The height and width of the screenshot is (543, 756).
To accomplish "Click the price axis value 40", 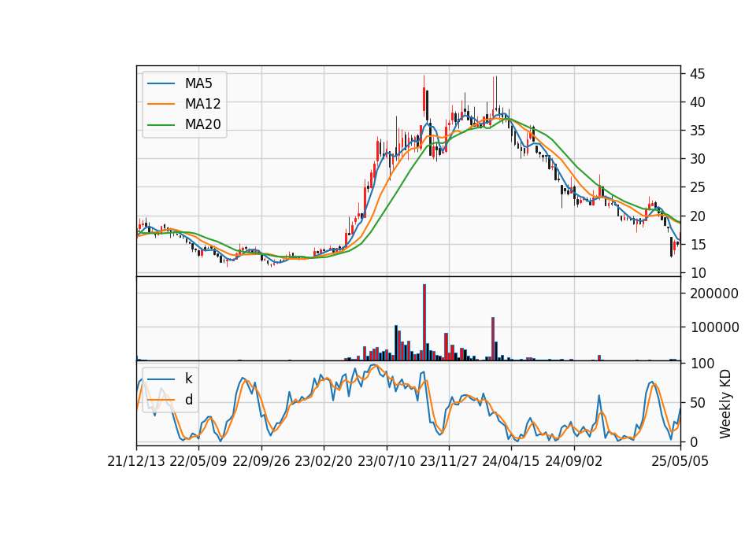I will (x=697, y=102).
